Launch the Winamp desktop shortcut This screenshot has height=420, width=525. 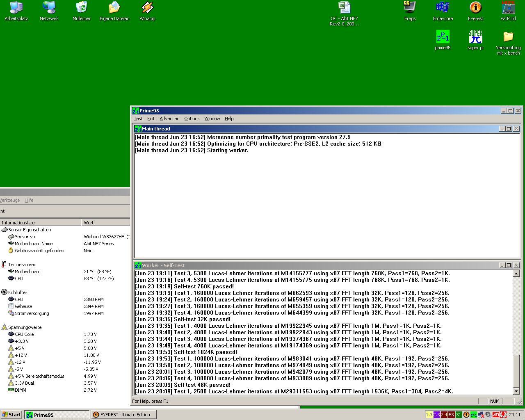(x=147, y=11)
